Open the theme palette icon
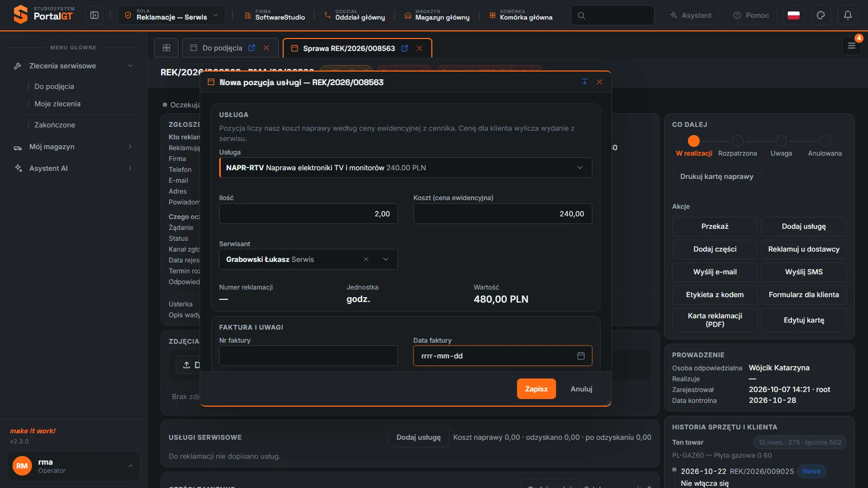This screenshot has height=488, width=868. pyautogui.click(x=821, y=15)
